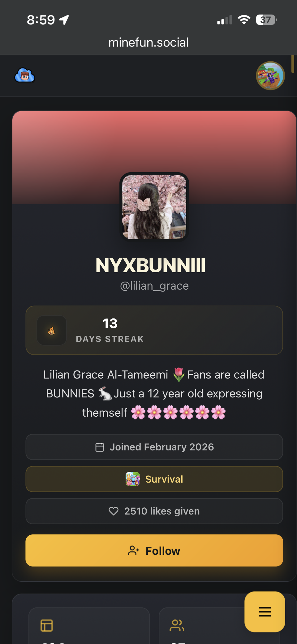The image size is (297, 644).
Task: Tap the minefun.social address bar
Action: coord(148,42)
